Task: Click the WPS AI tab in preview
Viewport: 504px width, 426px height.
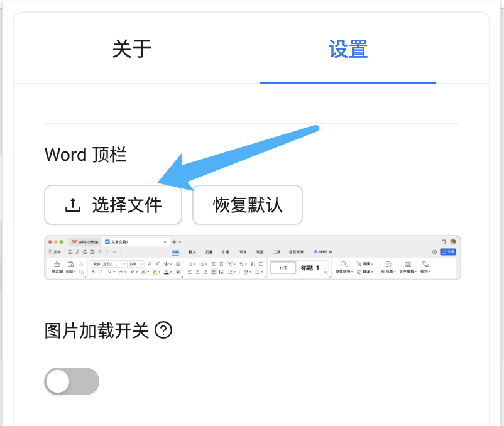Action: [323, 252]
